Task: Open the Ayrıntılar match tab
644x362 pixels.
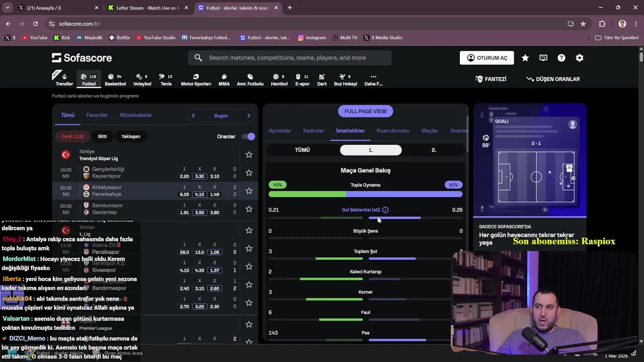Action: (280, 131)
